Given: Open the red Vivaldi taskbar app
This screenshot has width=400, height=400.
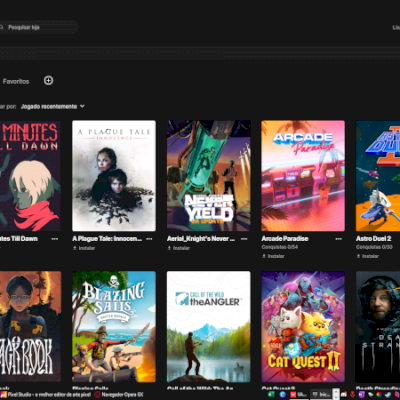Looking at the screenshot, I should click(x=299, y=395).
